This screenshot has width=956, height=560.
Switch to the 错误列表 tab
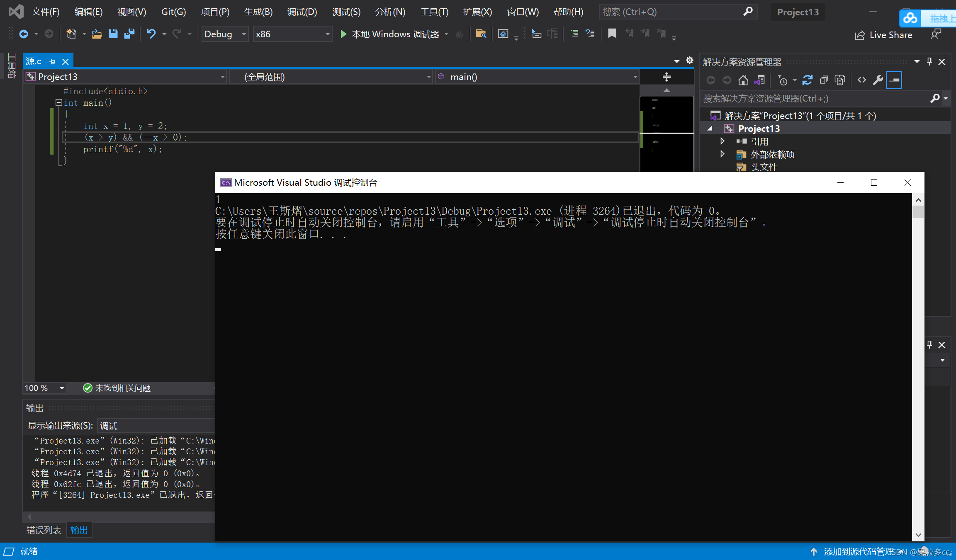(44, 530)
